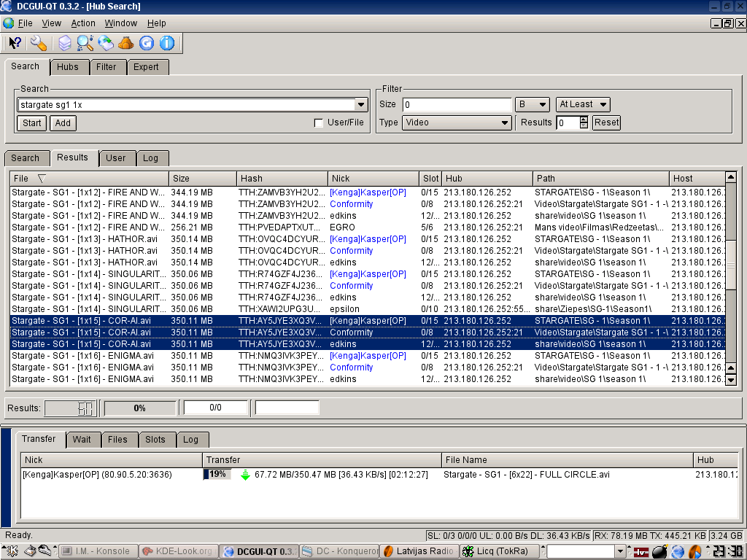This screenshot has width=747, height=560.
Task: Select the FIRE AND W... row from EGRO
Action: (368, 227)
